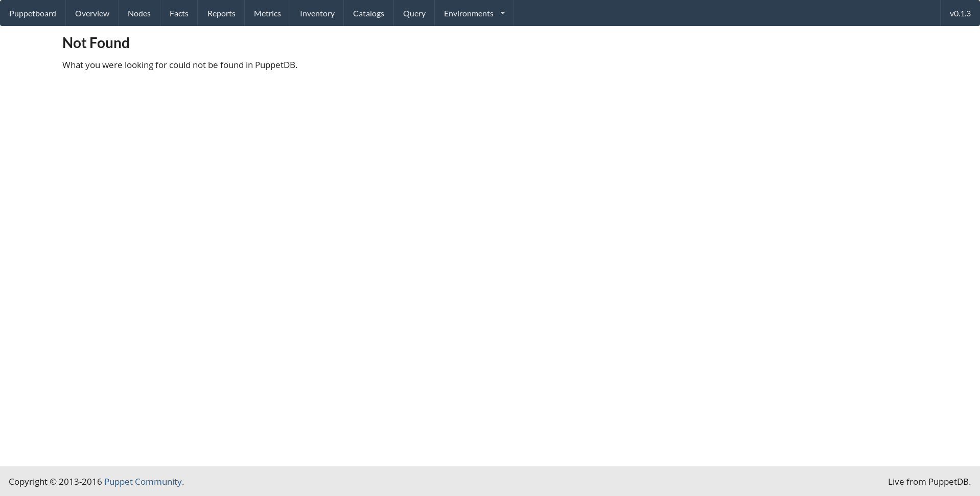This screenshot has height=496, width=980.
Task: Open the Query page
Action: 414,13
